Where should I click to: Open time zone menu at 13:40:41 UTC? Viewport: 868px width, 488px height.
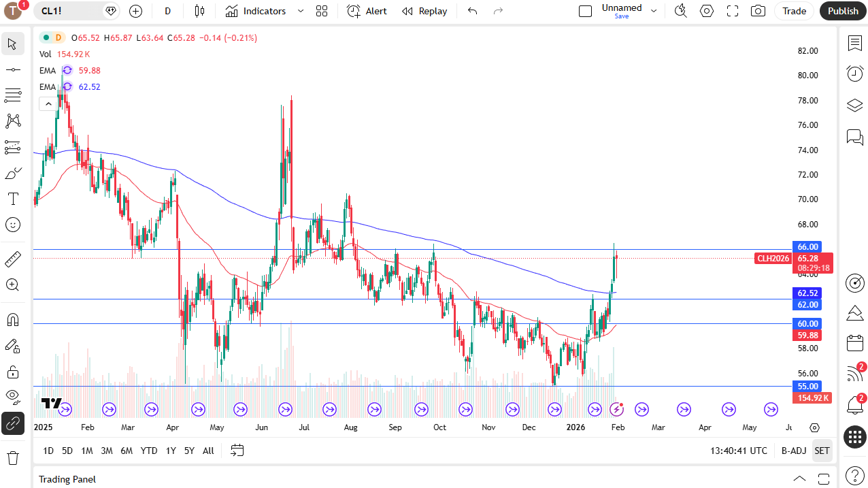[x=739, y=451]
